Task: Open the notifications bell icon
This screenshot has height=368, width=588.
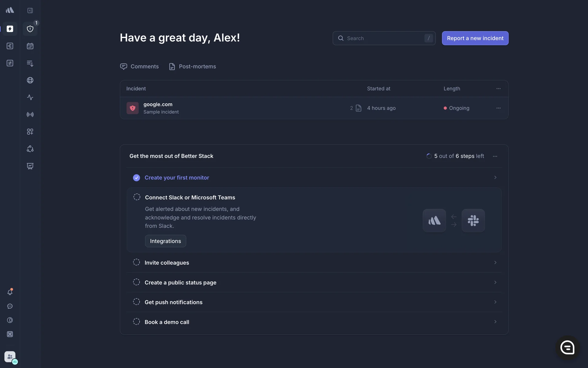Action: click(x=10, y=292)
